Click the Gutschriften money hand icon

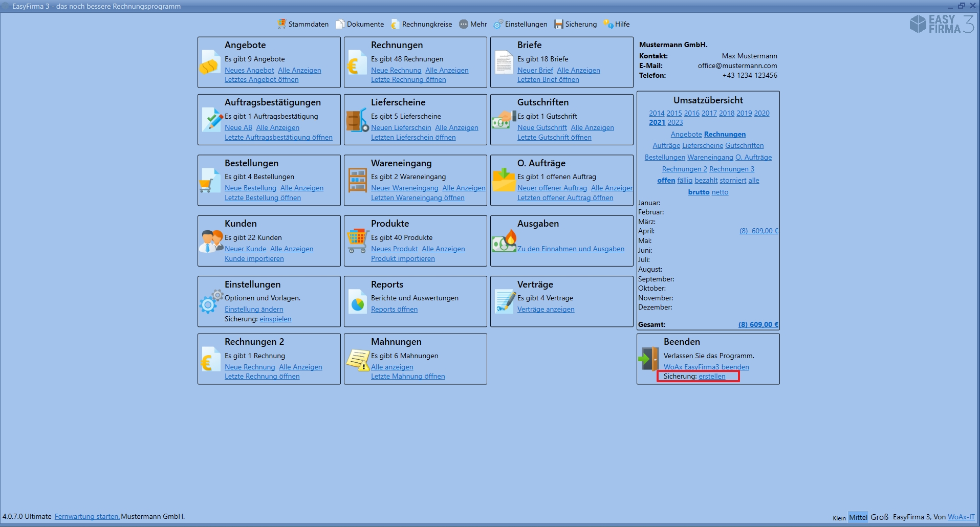click(x=504, y=119)
